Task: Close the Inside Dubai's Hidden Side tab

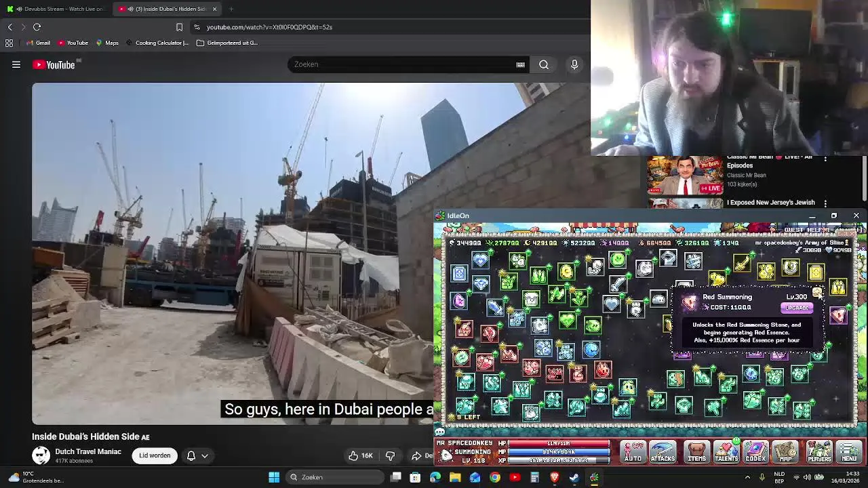Action: point(214,9)
